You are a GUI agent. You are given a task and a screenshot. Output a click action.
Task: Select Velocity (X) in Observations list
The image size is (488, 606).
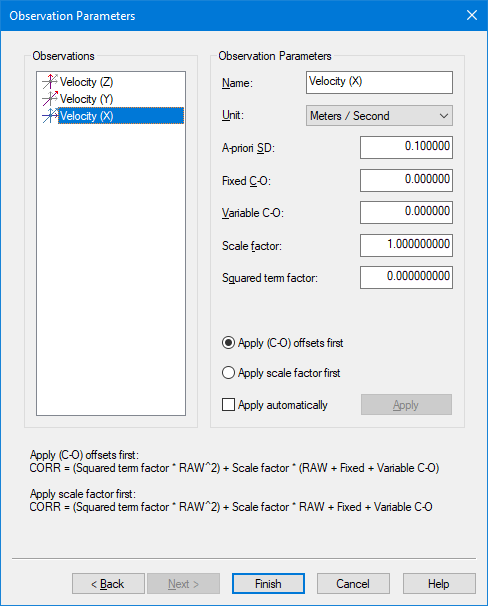tap(121, 116)
